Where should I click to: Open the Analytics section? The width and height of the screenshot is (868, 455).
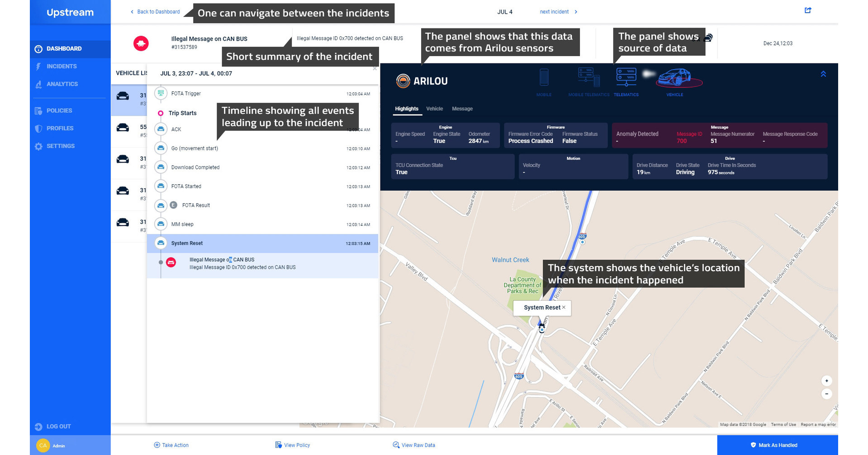(61, 84)
